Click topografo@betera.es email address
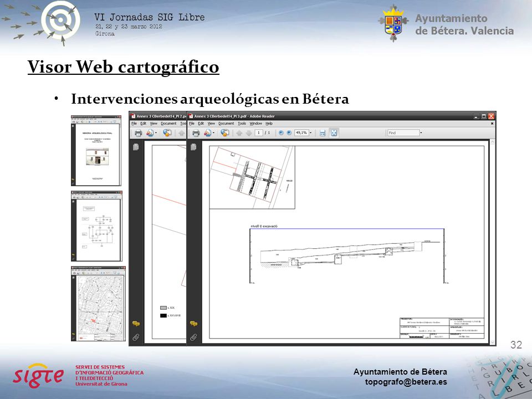This screenshot has width=532, height=399. coord(406,382)
